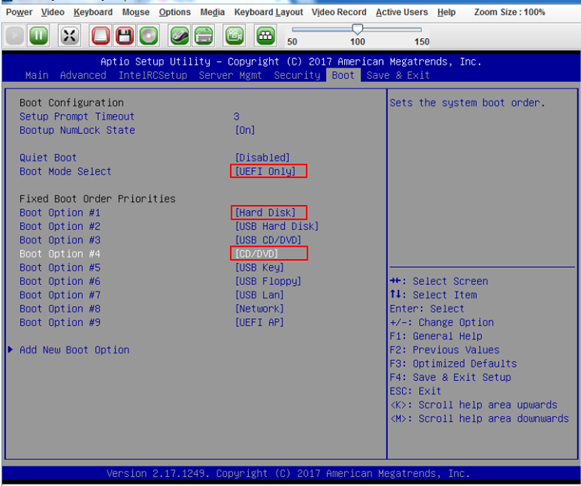Select the Boot Option #1 label
The image size is (581, 486).
click(x=60, y=213)
